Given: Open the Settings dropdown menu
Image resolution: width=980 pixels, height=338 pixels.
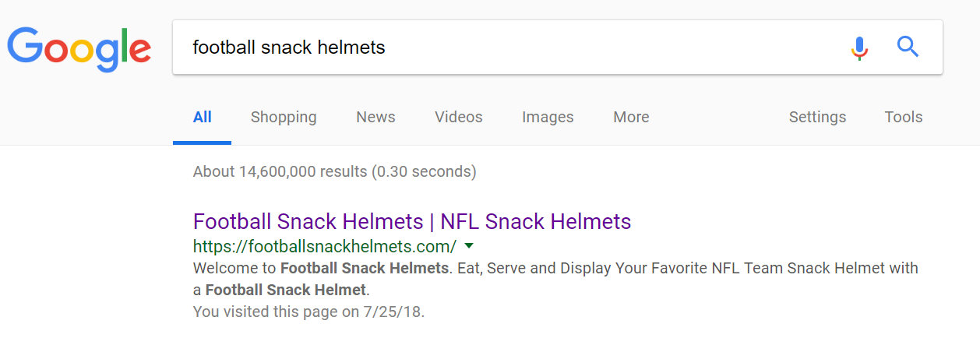Looking at the screenshot, I should tap(817, 118).
